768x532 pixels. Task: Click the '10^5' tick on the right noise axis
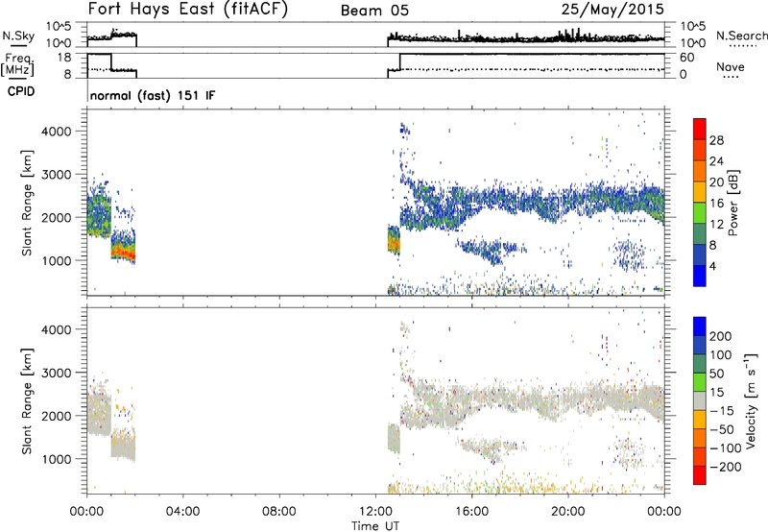[692, 26]
